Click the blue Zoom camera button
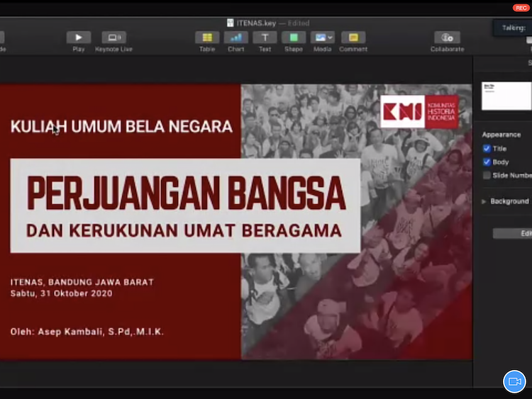 tap(514, 382)
